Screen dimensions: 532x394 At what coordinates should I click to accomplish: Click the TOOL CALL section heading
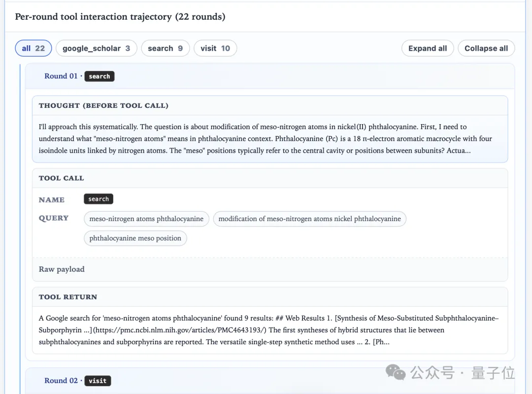(x=62, y=178)
